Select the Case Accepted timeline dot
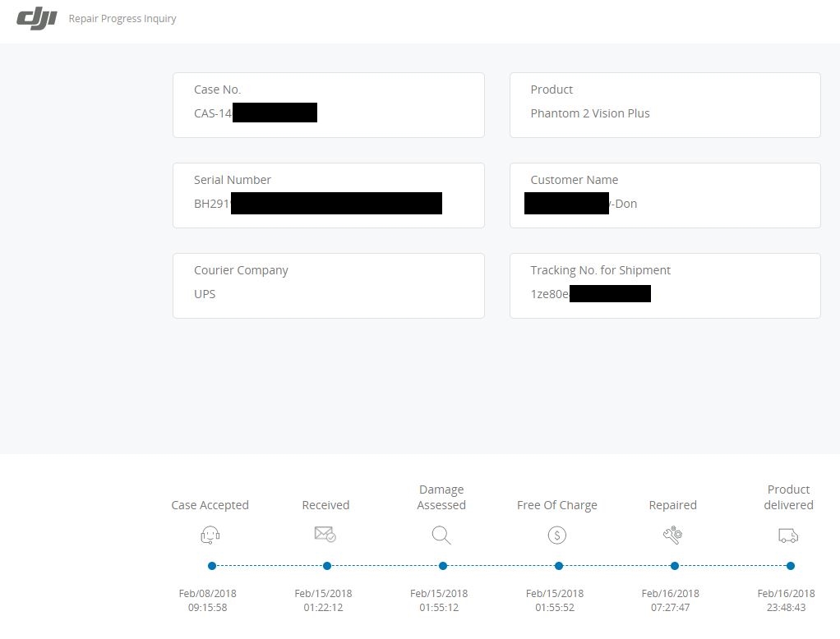The height and width of the screenshot is (639, 840). [212, 566]
